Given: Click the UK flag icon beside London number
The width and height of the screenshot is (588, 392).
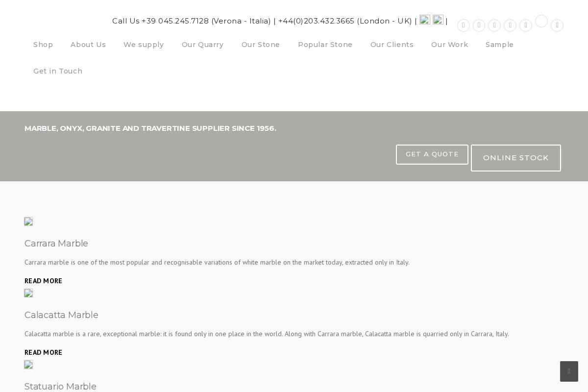Looking at the screenshot, I should click(438, 20).
